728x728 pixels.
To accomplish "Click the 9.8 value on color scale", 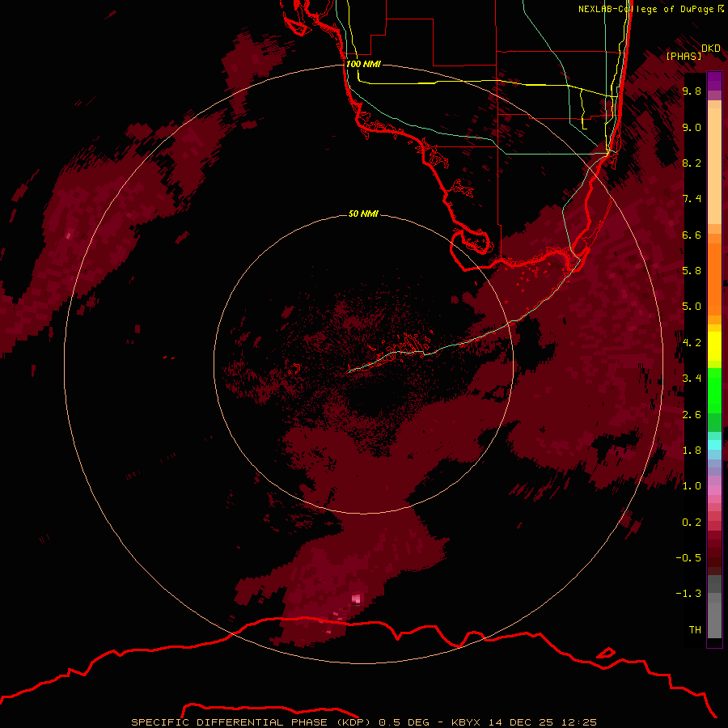I will pos(692,91).
